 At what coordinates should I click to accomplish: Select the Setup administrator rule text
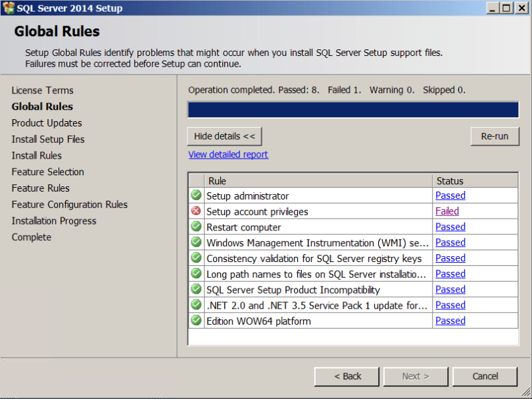tap(247, 196)
